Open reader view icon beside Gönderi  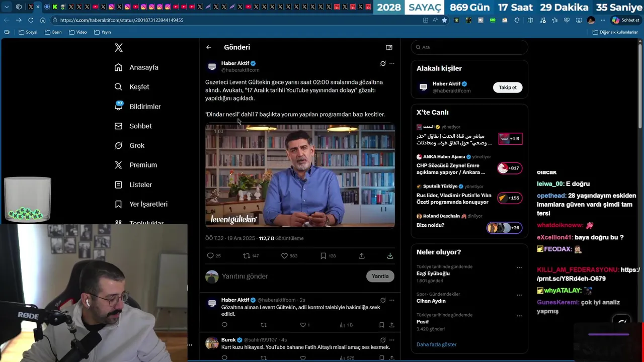pos(389,47)
